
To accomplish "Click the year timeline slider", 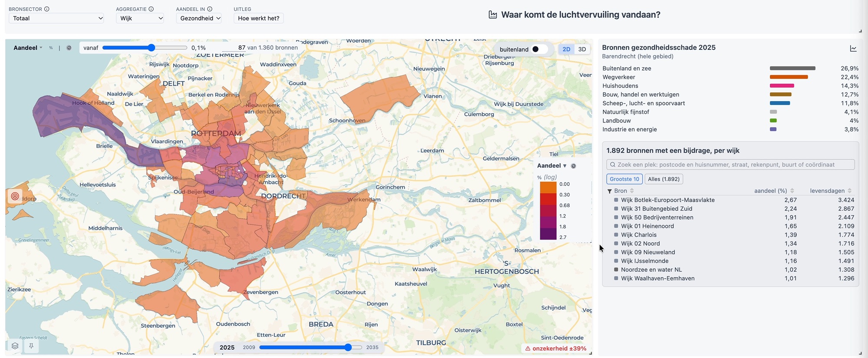I will [x=311, y=347].
